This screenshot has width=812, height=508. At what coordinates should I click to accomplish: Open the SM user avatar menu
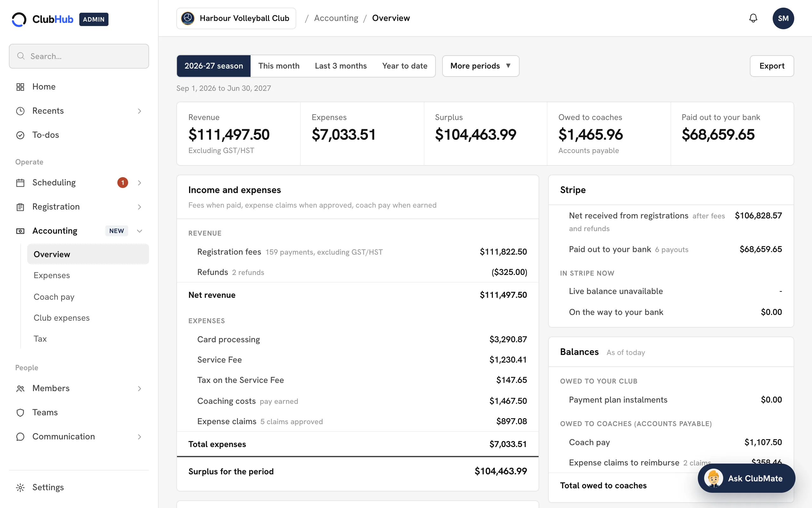tap(783, 18)
